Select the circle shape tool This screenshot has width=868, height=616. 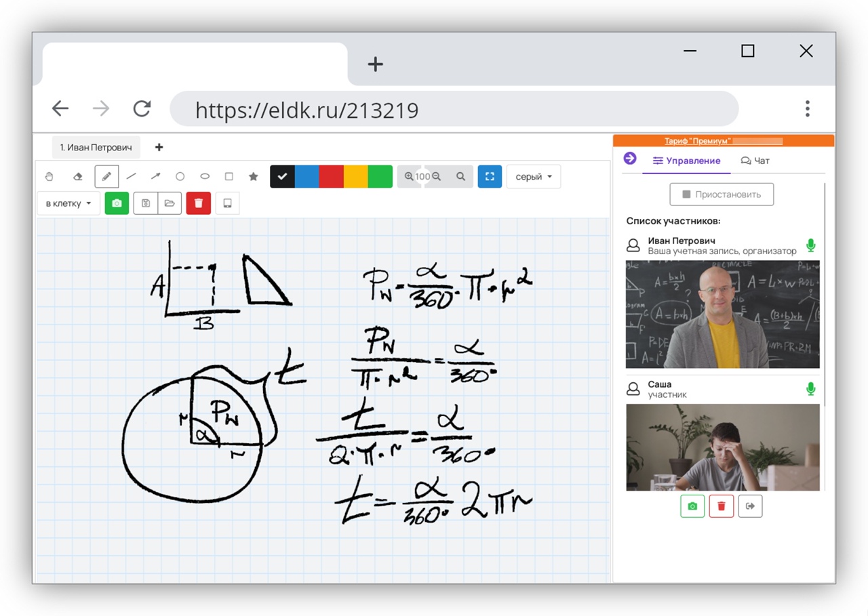[180, 176]
